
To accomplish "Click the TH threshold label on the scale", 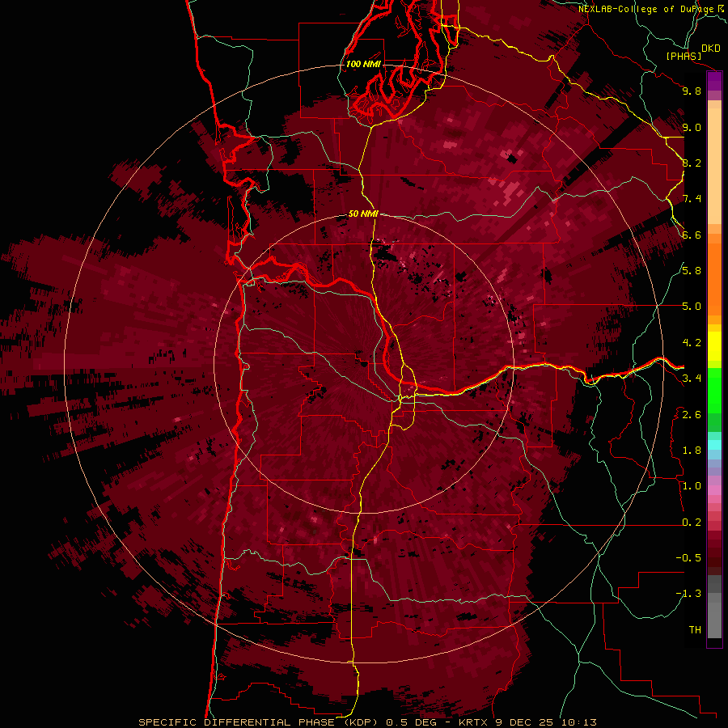I will (695, 630).
